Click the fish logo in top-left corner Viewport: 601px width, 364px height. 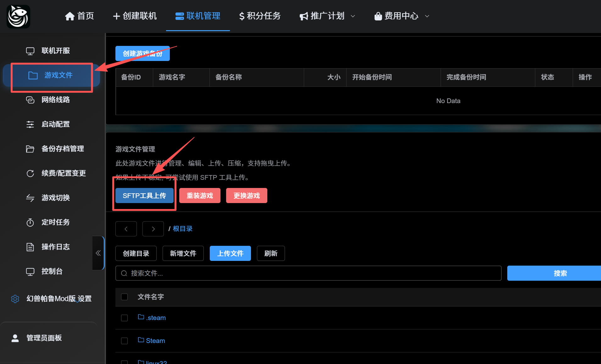pyautogui.click(x=18, y=17)
